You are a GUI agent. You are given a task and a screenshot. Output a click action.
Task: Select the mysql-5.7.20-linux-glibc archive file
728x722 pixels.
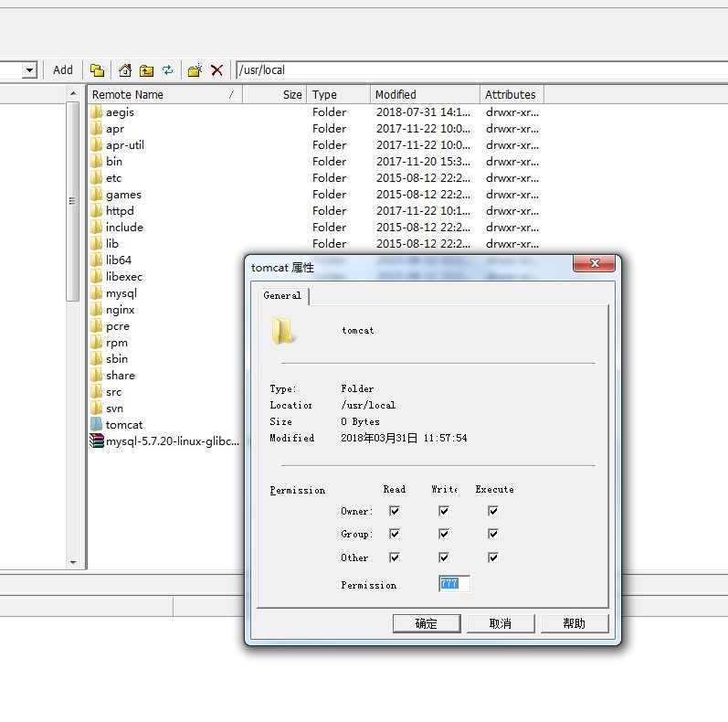164,441
